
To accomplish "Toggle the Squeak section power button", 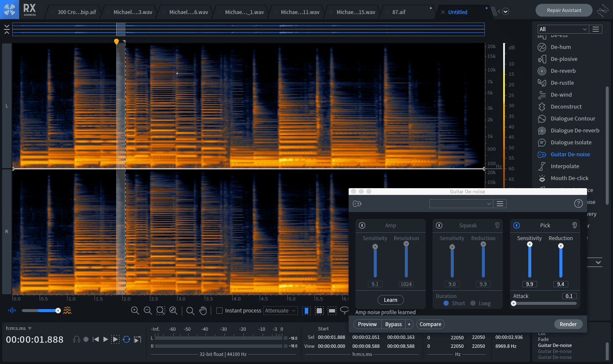I will click(439, 226).
